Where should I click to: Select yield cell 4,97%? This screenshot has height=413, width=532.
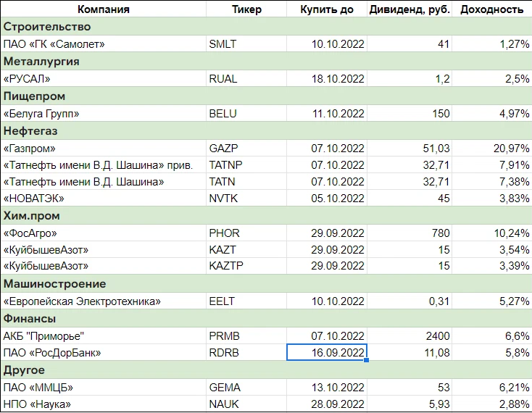pyautogui.click(x=491, y=113)
